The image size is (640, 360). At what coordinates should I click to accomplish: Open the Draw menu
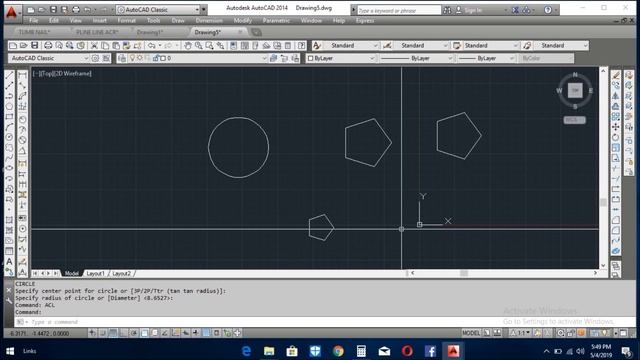click(178, 20)
